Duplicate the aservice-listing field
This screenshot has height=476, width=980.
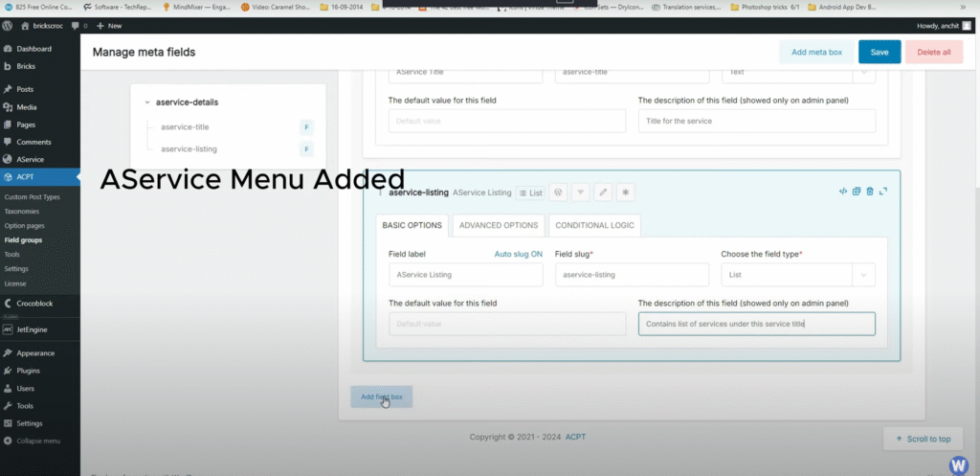[857, 192]
